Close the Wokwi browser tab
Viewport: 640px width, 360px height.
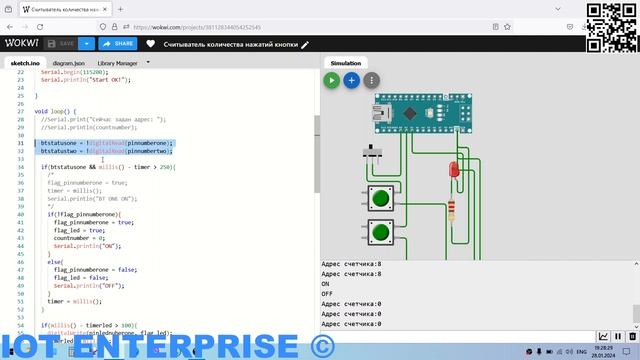point(105,9)
